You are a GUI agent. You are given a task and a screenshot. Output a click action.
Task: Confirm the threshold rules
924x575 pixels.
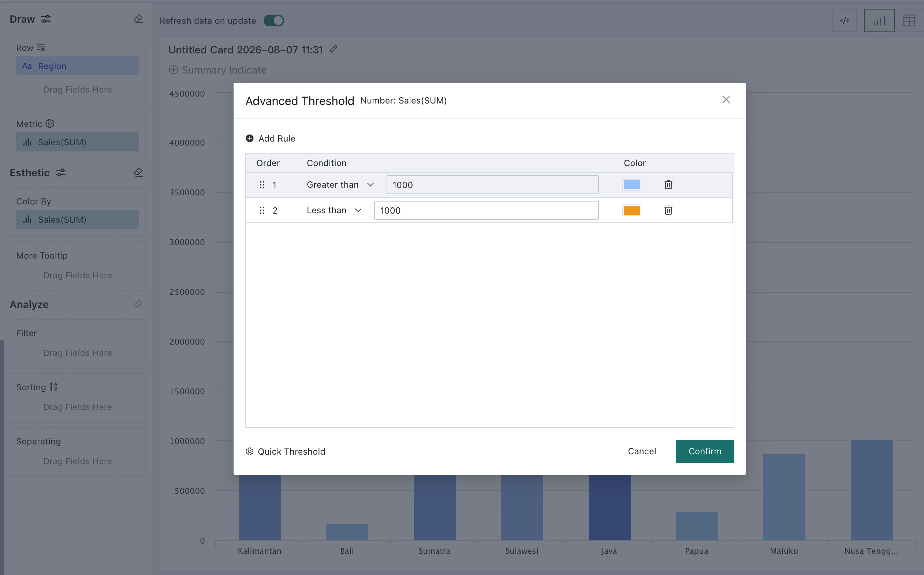pyautogui.click(x=705, y=451)
